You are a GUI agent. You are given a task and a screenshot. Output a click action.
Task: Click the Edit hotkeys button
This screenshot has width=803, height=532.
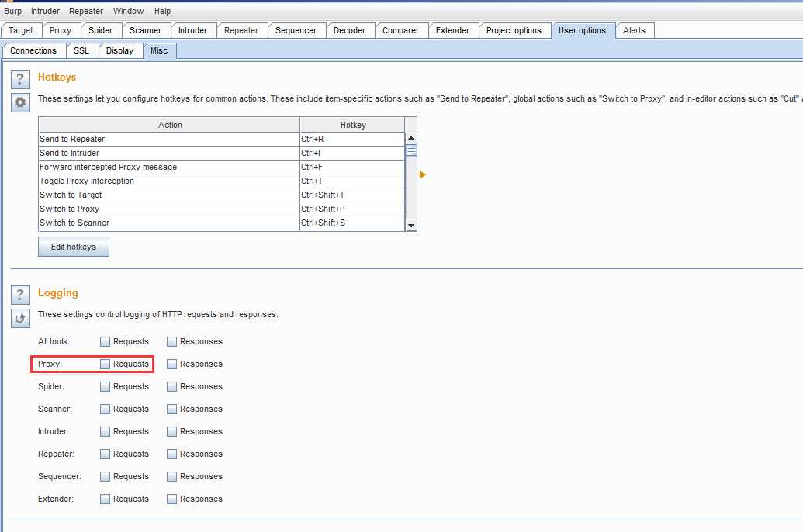(x=74, y=247)
